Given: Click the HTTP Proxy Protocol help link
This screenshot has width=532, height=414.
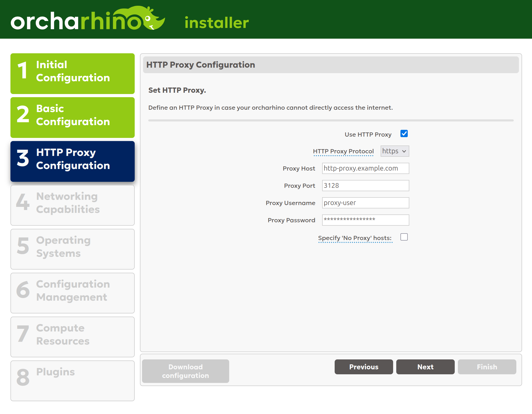Looking at the screenshot, I should point(343,151).
